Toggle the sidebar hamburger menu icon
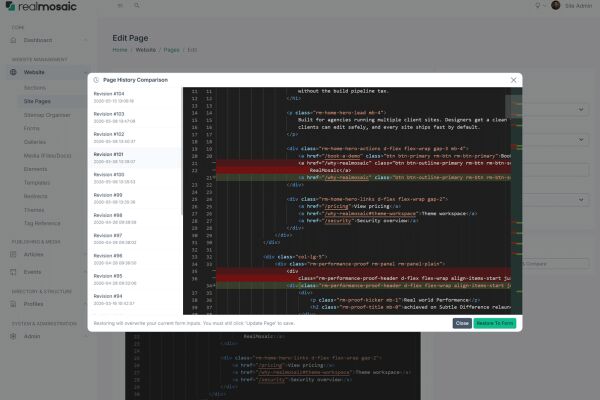This screenshot has height=400, width=600. tap(120, 5)
